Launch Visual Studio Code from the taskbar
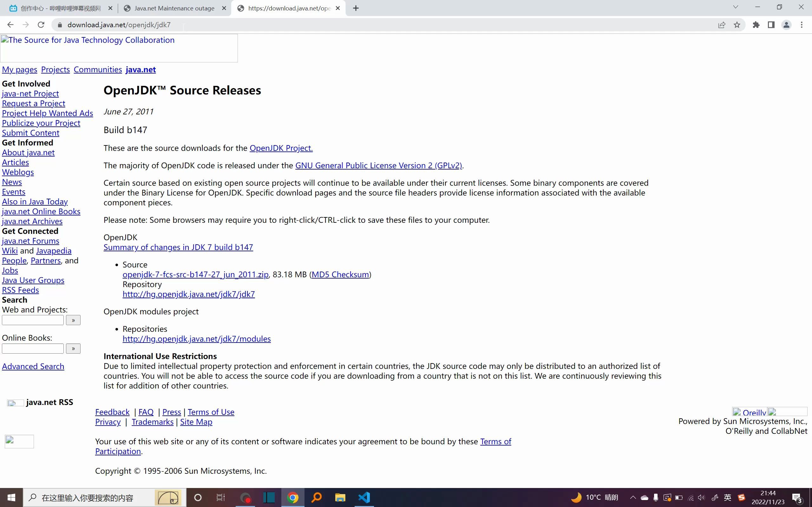 [364, 497]
